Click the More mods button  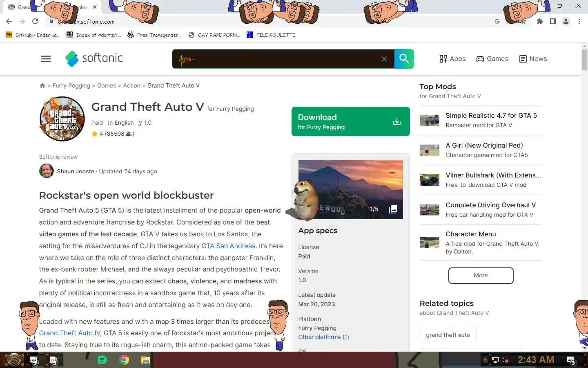click(481, 276)
